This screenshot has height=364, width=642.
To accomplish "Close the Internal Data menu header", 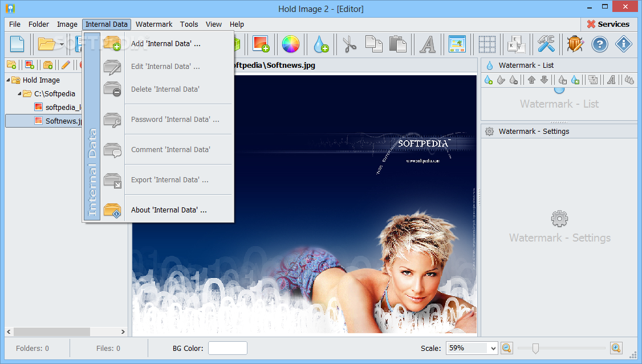I will 107,24.
